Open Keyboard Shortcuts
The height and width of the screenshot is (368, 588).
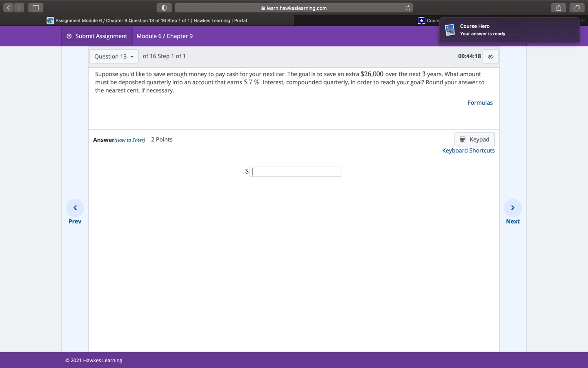tap(468, 150)
